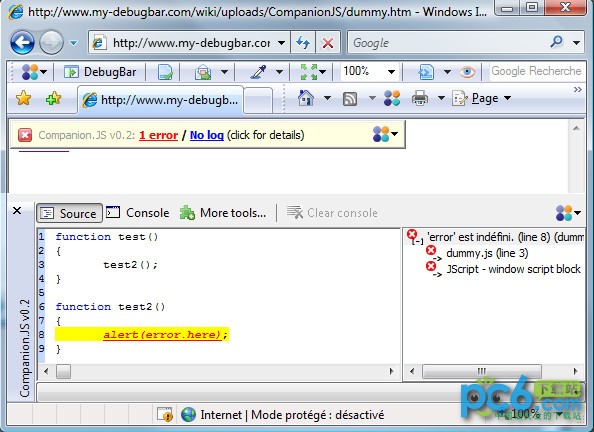Click the red error icon in Companion.JS bar
594x432 pixels.
point(25,135)
